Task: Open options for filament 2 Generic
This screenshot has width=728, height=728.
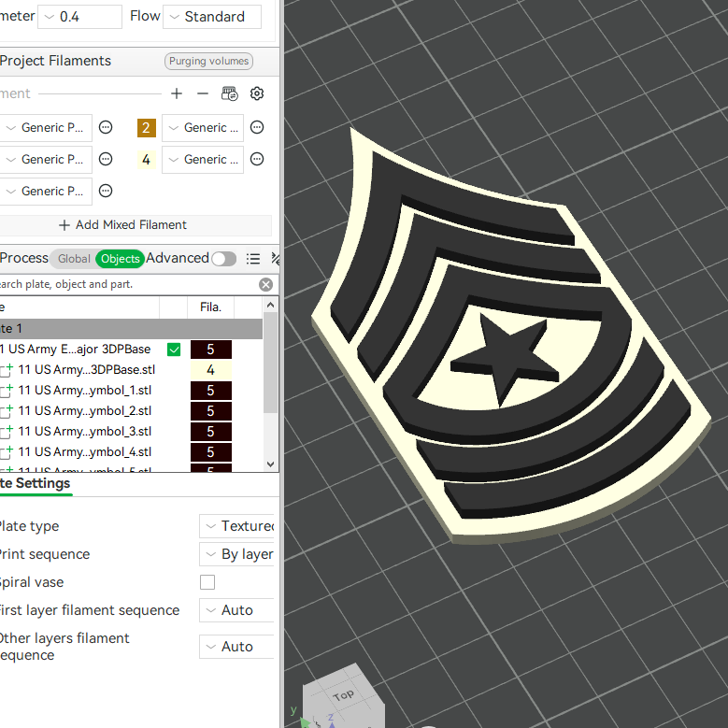Action: coord(257,127)
